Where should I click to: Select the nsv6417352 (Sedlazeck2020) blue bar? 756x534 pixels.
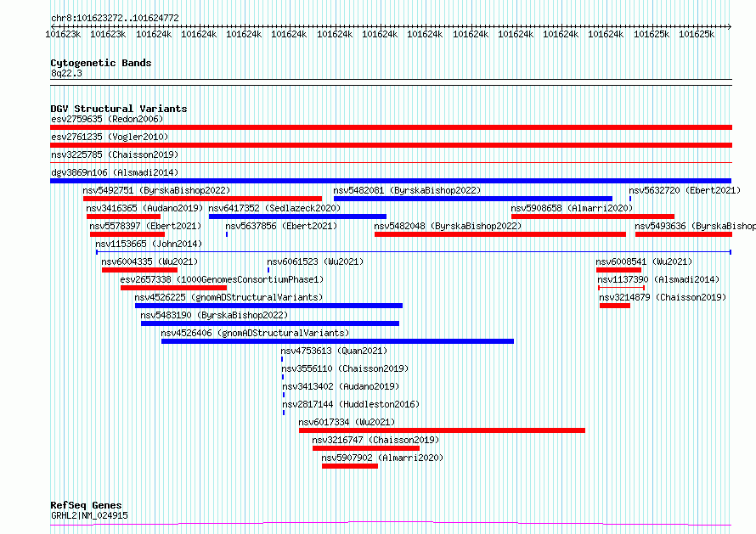(297, 216)
